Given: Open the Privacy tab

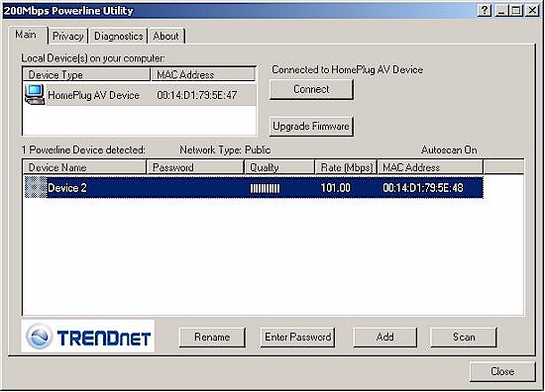Looking at the screenshot, I should tap(68, 37).
